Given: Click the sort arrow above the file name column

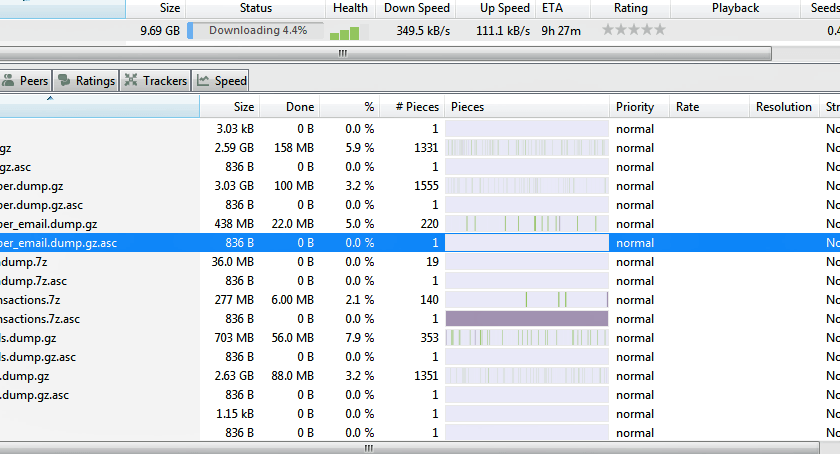Looking at the screenshot, I should coord(50,99).
